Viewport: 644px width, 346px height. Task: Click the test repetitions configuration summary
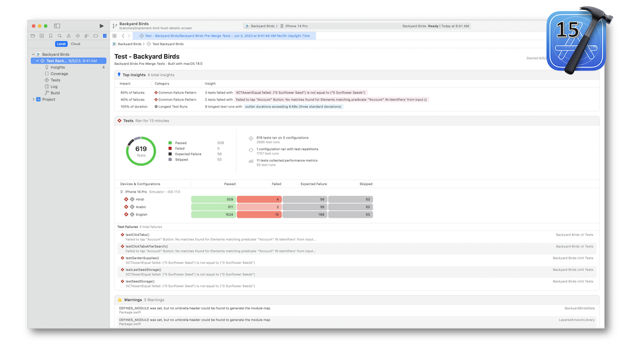[x=287, y=149]
